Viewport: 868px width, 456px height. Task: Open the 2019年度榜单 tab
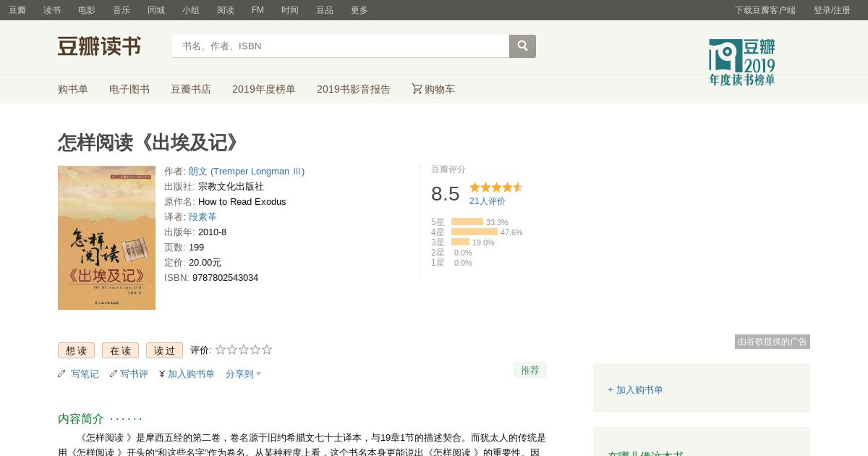[264, 89]
